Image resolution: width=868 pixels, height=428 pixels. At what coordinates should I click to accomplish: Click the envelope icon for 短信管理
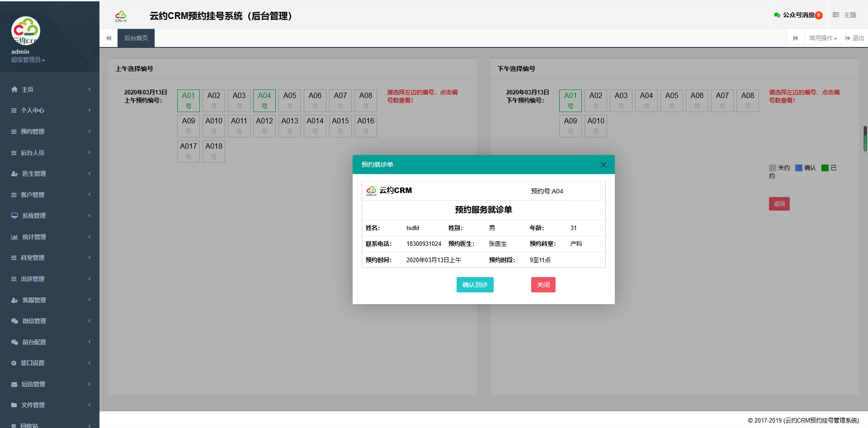click(14, 384)
